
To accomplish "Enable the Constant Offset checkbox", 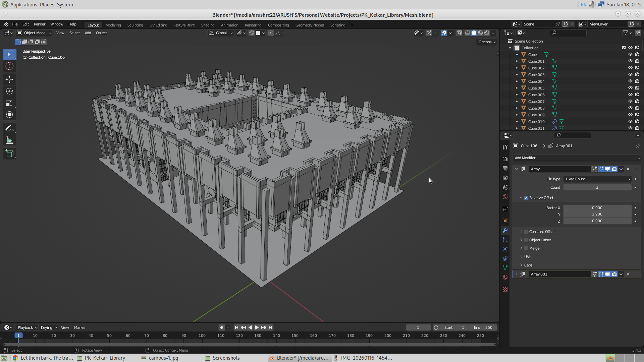I will coord(526,232).
